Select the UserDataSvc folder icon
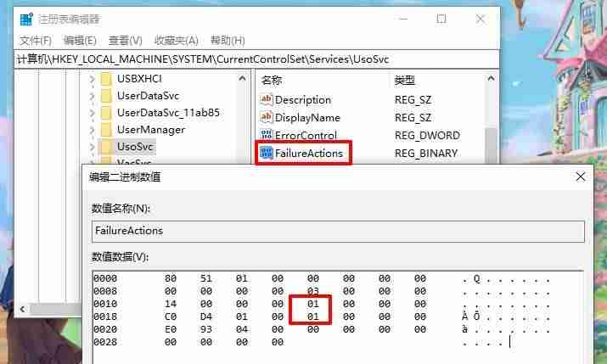The height and width of the screenshot is (364, 607). point(105,96)
